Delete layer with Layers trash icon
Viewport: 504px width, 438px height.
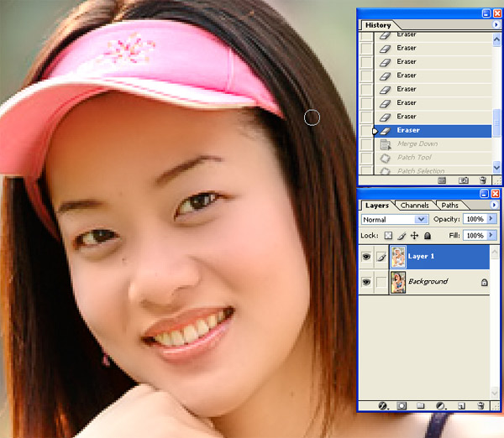480,406
